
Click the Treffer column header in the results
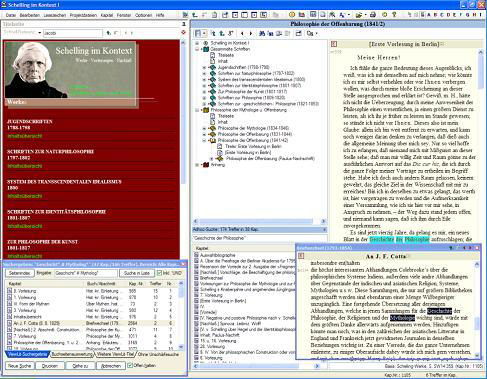pyautogui.click(x=156, y=284)
